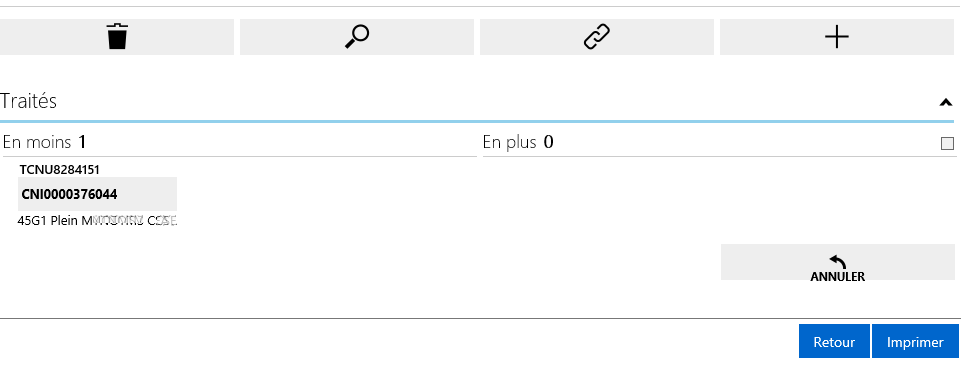Click the trash can delete icon
Viewport: 961px width, 373px height.
[x=117, y=37]
